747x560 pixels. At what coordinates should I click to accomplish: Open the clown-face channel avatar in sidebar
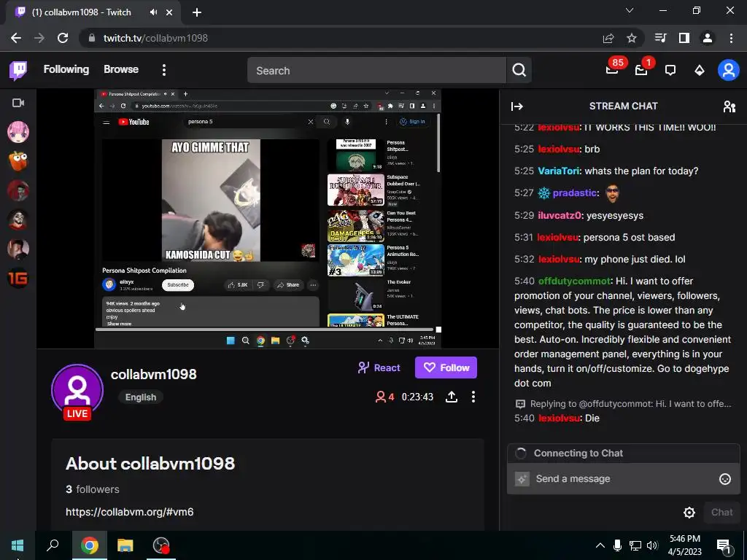click(18, 219)
